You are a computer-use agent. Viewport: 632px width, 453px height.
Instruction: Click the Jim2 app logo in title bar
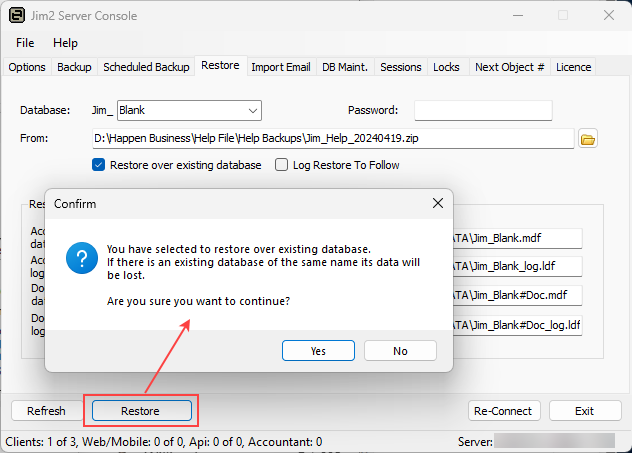[x=17, y=15]
